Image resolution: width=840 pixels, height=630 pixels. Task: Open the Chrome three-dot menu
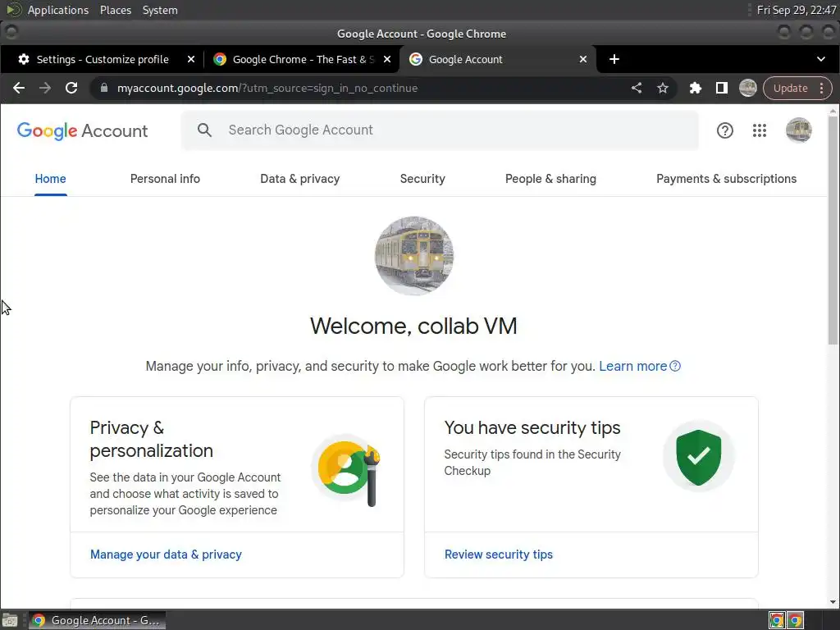(x=822, y=89)
